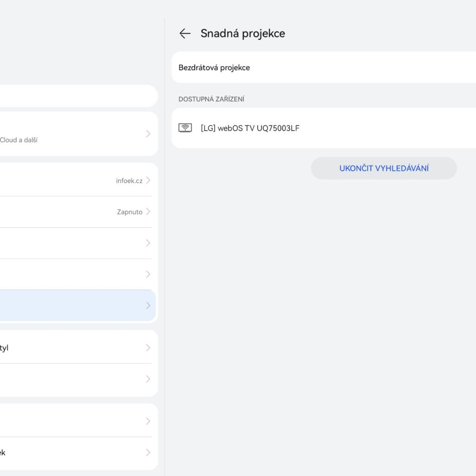Tap the infoek.cz network value
The image size is (476, 476).
[x=129, y=181]
